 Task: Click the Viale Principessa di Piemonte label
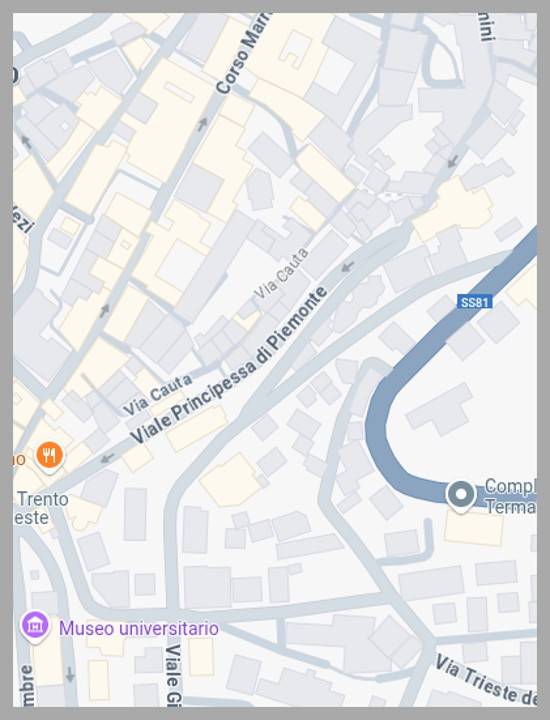[x=228, y=366]
